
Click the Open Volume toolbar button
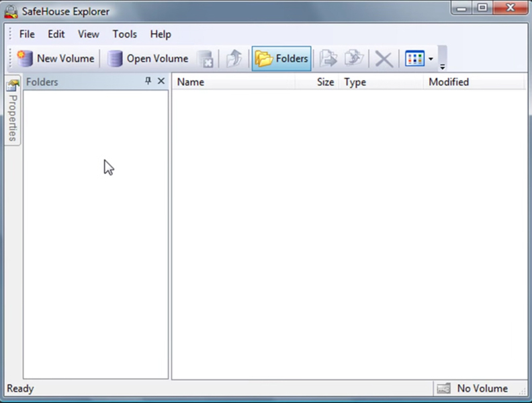coord(148,58)
